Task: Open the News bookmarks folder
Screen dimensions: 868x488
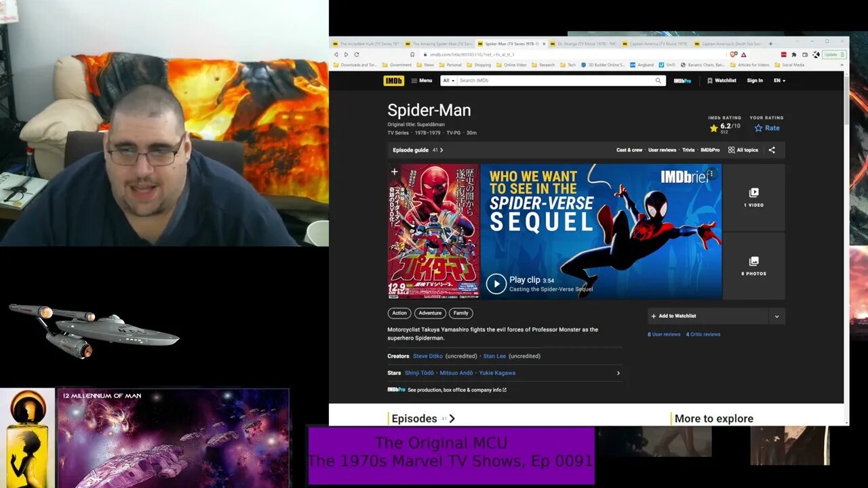Action: point(426,65)
